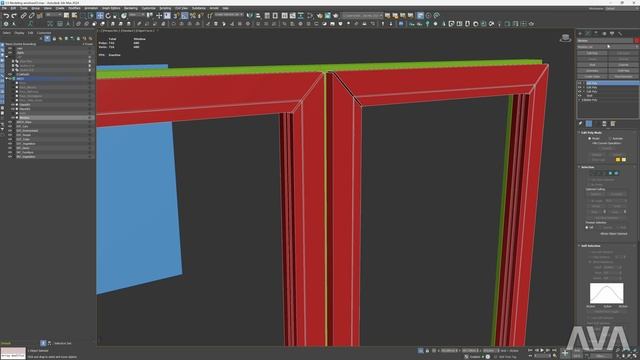This screenshot has height=360, width=640.
Task: Click the Go to Start playback button
Action: click(531, 350)
